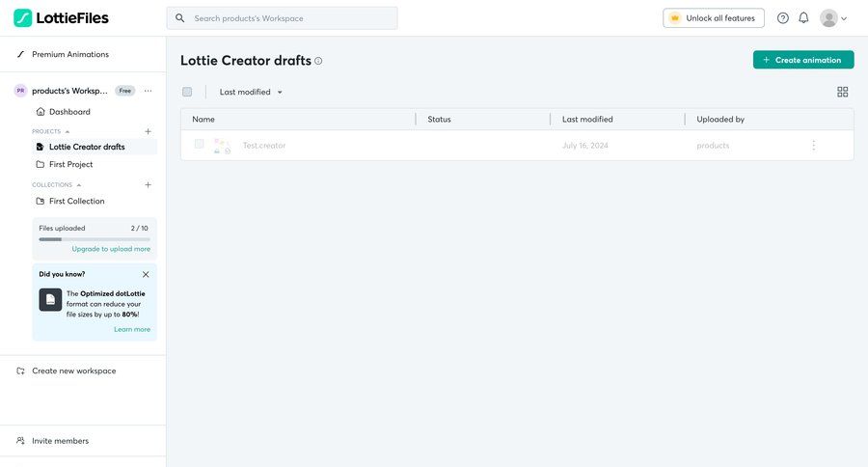Image resolution: width=868 pixels, height=467 pixels.
Task: Click the Uploaded by column header
Action: 720,119
